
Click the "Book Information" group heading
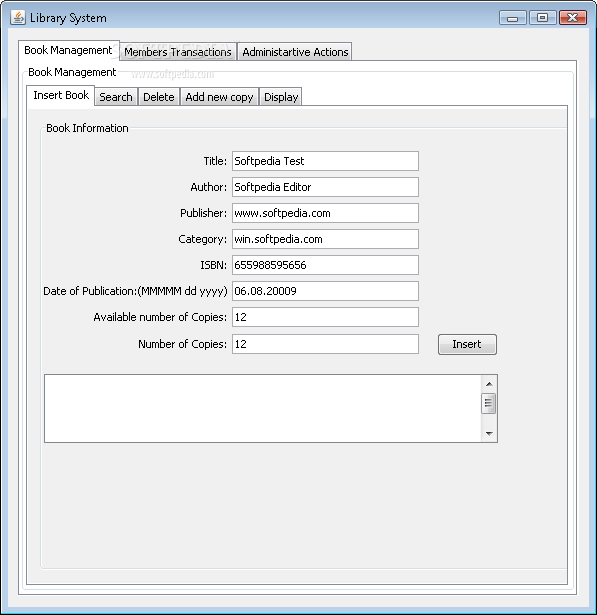click(87, 128)
